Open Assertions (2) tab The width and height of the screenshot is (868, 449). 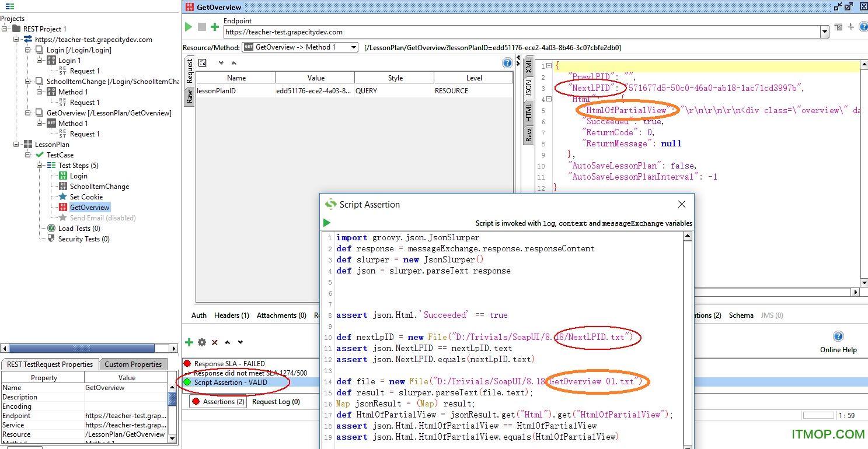[x=218, y=401]
